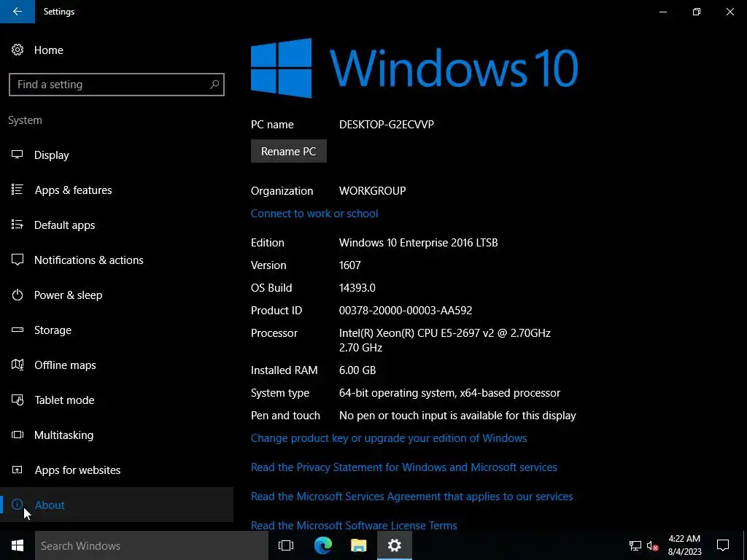The width and height of the screenshot is (747, 560).
Task: Open Connect to work or school link
Action: coord(314,214)
